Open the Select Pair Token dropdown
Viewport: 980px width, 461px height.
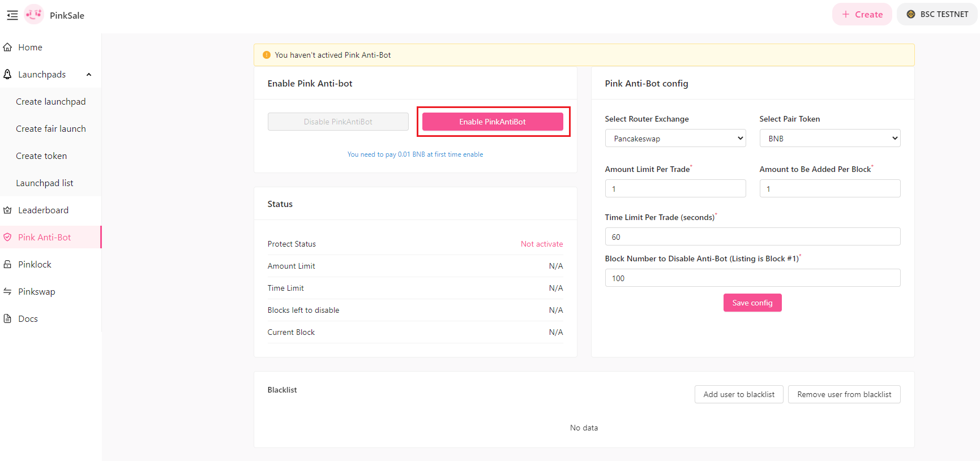pyautogui.click(x=829, y=138)
